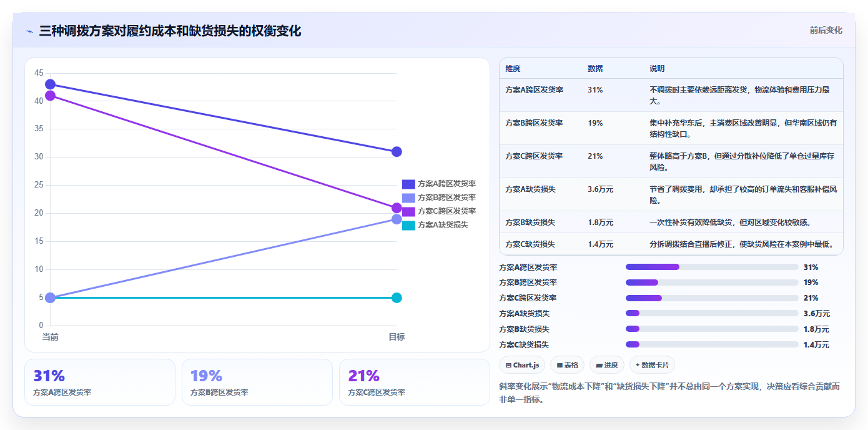868x430 pixels.
Task: Click the dashboard title 三种调拨方案对履约成本和缺货损失的权衡变化
Action: 170,31
